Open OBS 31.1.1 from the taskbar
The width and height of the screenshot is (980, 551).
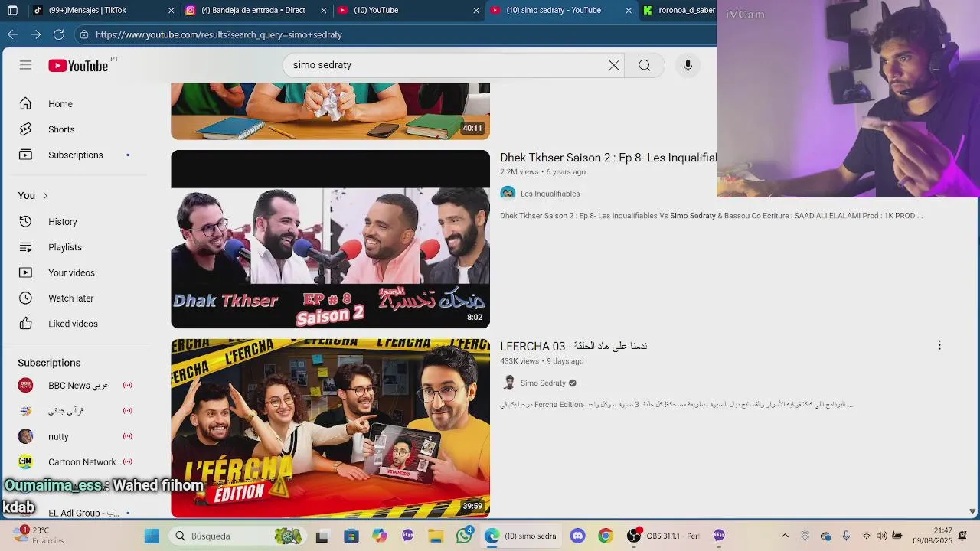tap(663, 536)
